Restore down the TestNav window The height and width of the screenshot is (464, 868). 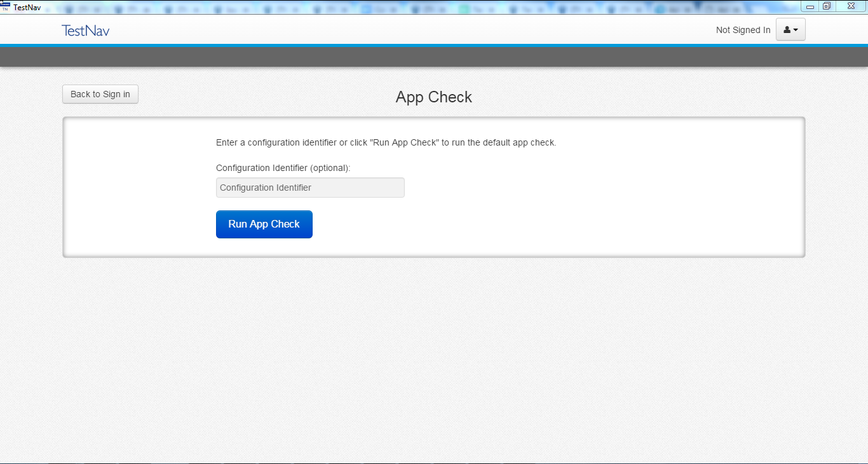tap(826, 6)
